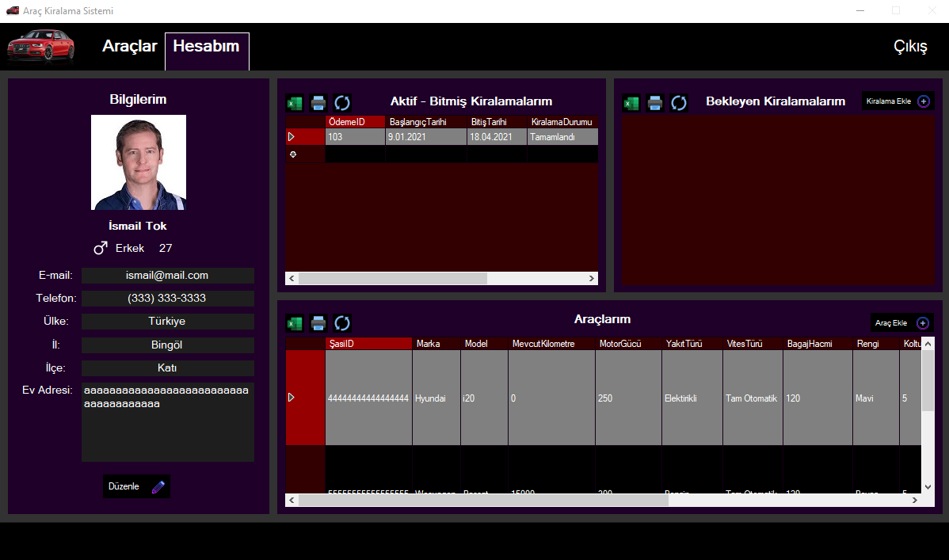Image resolution: width=949 pixels, height=560 pixels.
Task: Refresh the Araçlarım vehicle list
Action: point(342,323)
